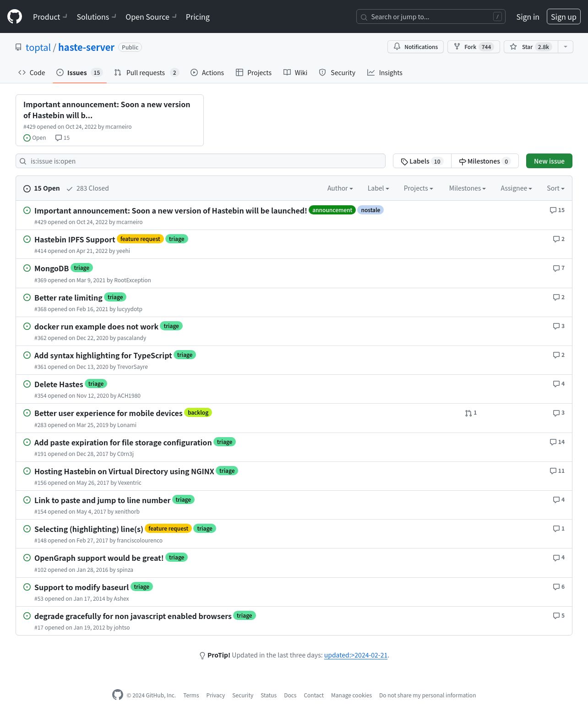Open the 283 Closed issues filter
This screenshot has height=718, width=588.
pyautogui.click(x=87, y=188)
